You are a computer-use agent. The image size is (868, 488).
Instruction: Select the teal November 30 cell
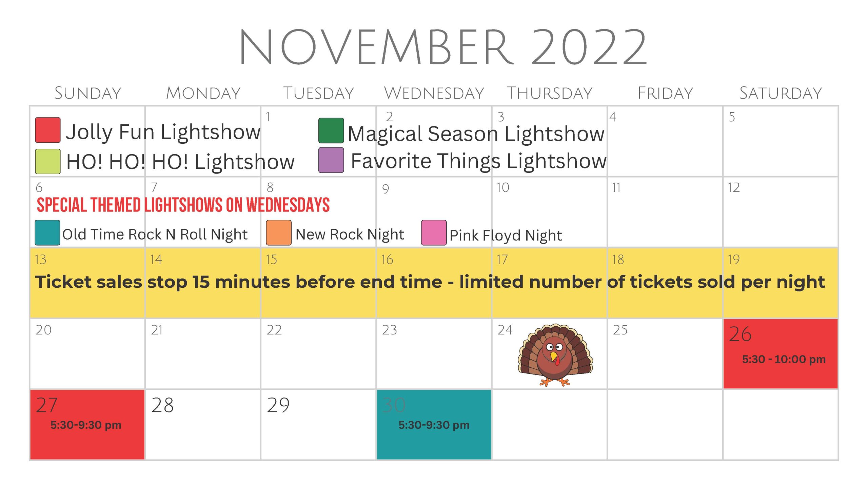[434, 425]
